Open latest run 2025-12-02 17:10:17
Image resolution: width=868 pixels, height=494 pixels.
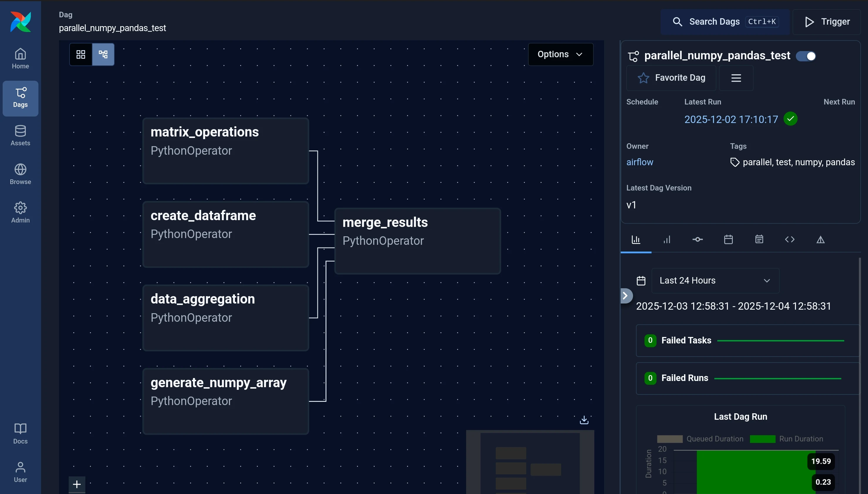731,119
